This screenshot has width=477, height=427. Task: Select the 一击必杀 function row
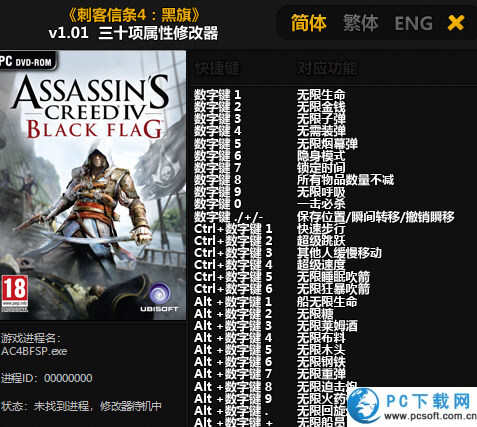(321, 204)
